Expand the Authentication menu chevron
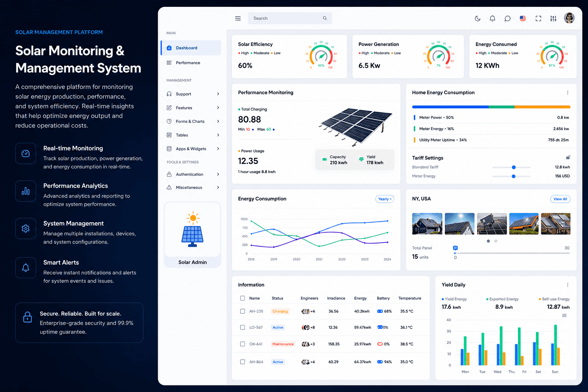 (x=218, y=174)
